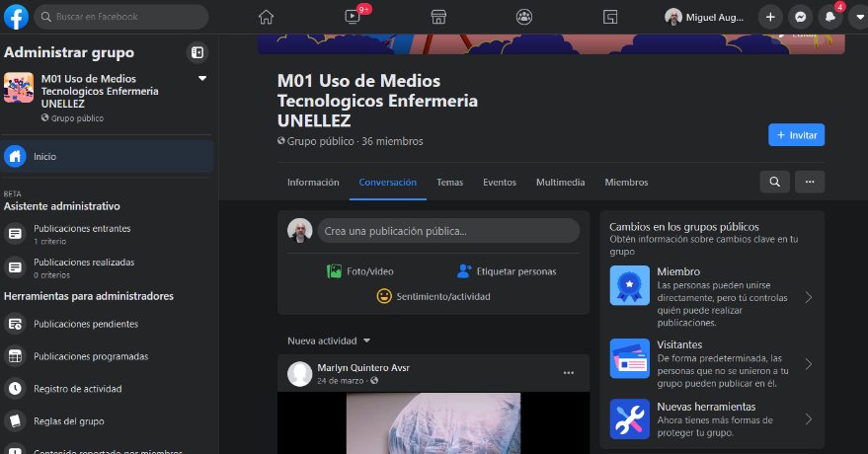Click the Visitantes cards icon

pos(629,358)
